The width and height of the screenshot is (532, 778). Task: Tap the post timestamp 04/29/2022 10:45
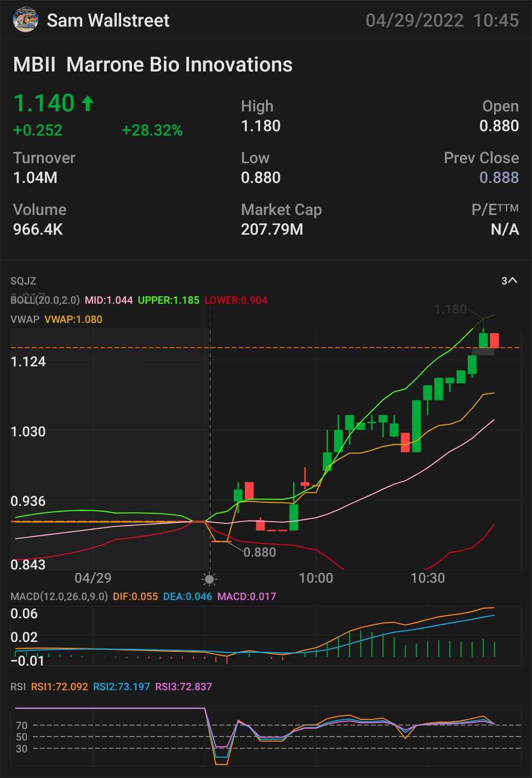pos(442,20)
